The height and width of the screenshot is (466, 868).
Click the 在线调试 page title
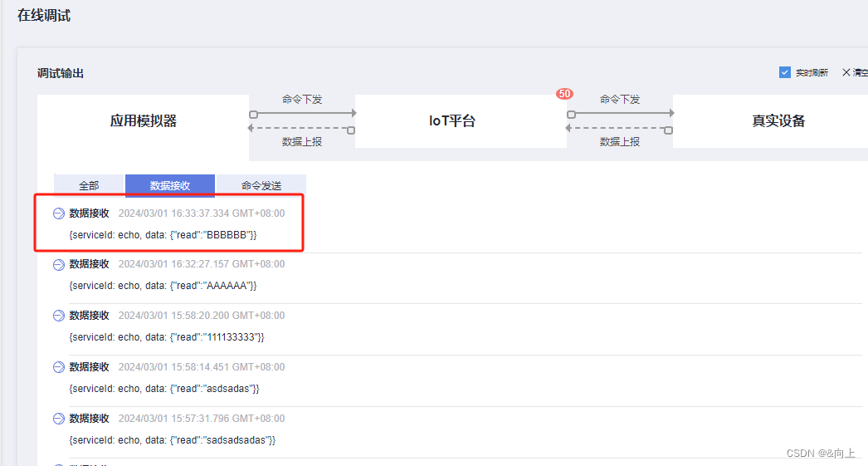pyautogui.click(x=44, y=16)
